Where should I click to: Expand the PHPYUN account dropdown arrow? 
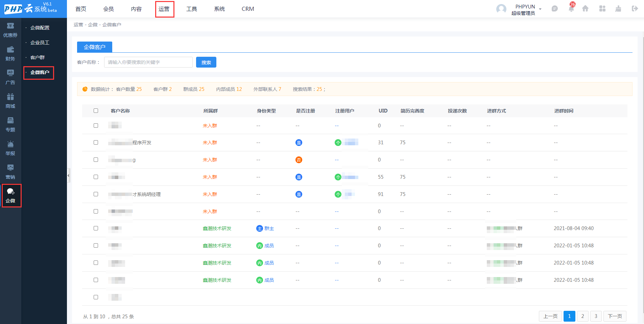pyautogui.click(x=540, y=9)
